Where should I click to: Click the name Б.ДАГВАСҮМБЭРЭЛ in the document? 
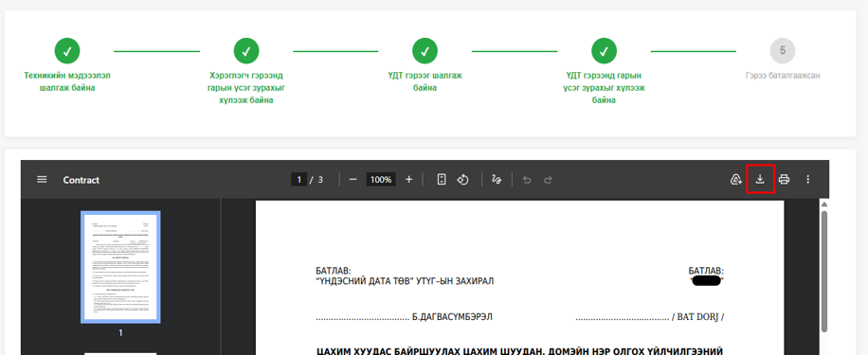coord(452,317)
